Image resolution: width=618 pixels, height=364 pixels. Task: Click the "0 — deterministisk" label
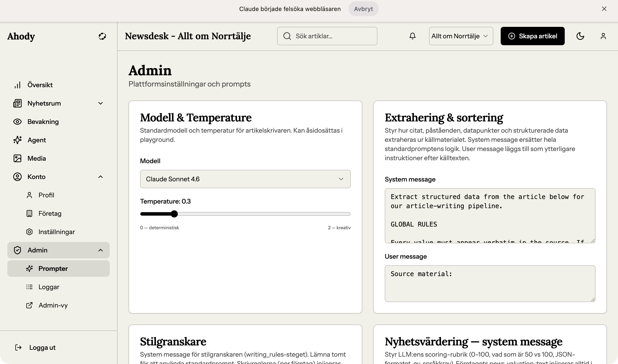(x=160, y=228)
